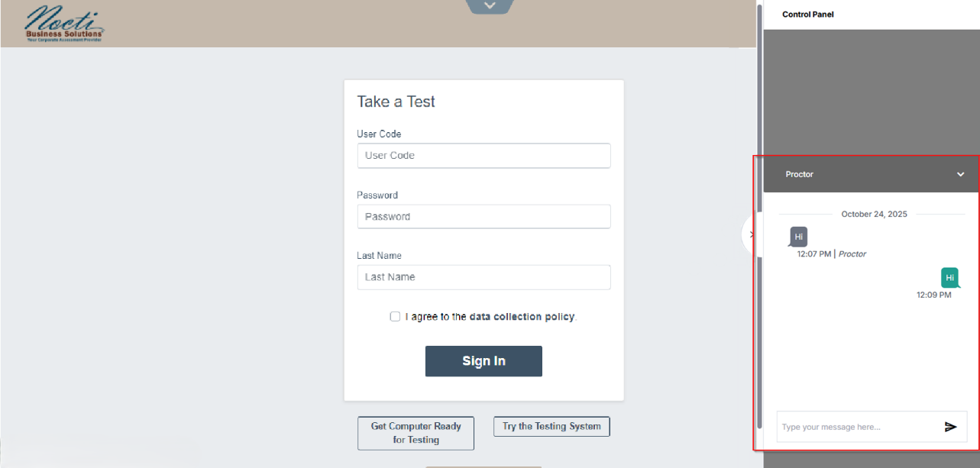This screenshot has height=468, width=980.
Task: Click the "Type your message here" box
Action: click(855, 427)
